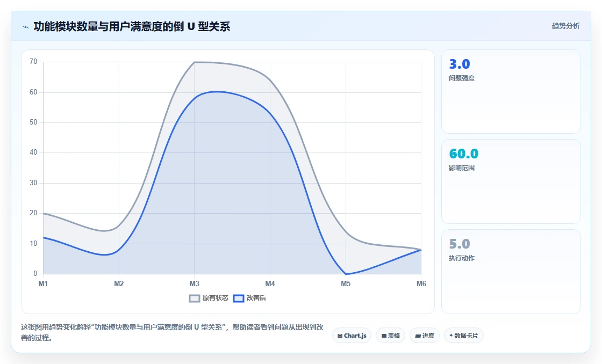Click the M2 axis label
The height and width of the screenshot is (364, 602).
119,284
